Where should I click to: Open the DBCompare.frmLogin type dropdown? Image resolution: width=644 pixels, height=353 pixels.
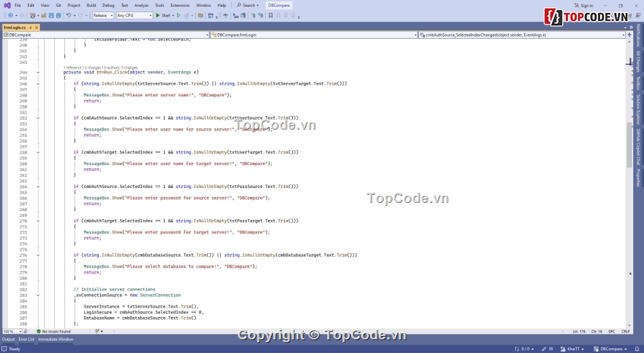pos(314,35)
